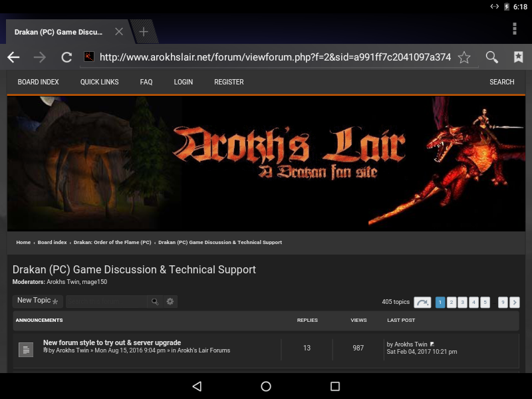Tap the browser back arrow
The width and height of the screenshot is (532, 399).
13,57
